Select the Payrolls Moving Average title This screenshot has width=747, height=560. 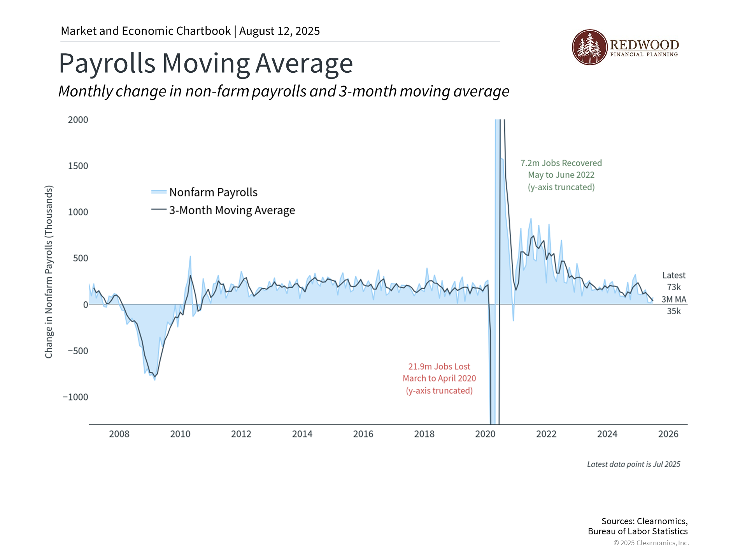[x=206, y=63]
